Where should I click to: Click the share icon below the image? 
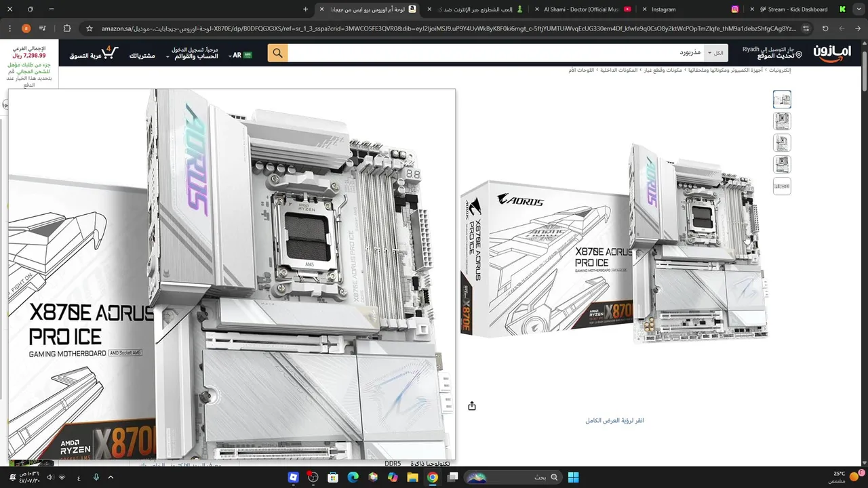click(x=472, y=406)
